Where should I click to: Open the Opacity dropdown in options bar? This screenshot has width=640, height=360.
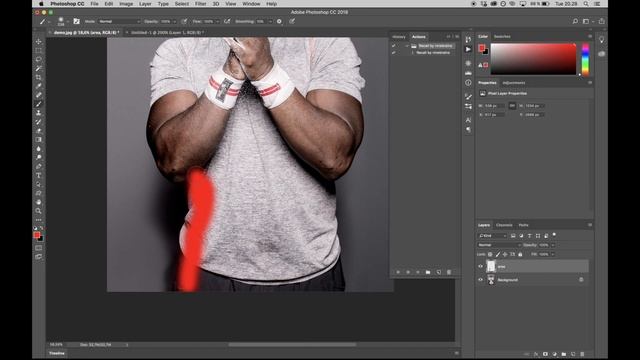[x=174, y=21]
